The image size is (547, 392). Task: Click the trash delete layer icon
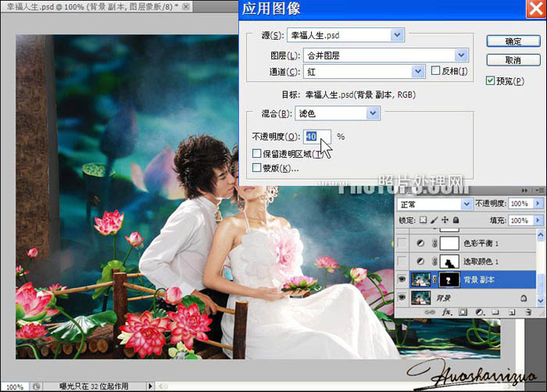(528, 312)
